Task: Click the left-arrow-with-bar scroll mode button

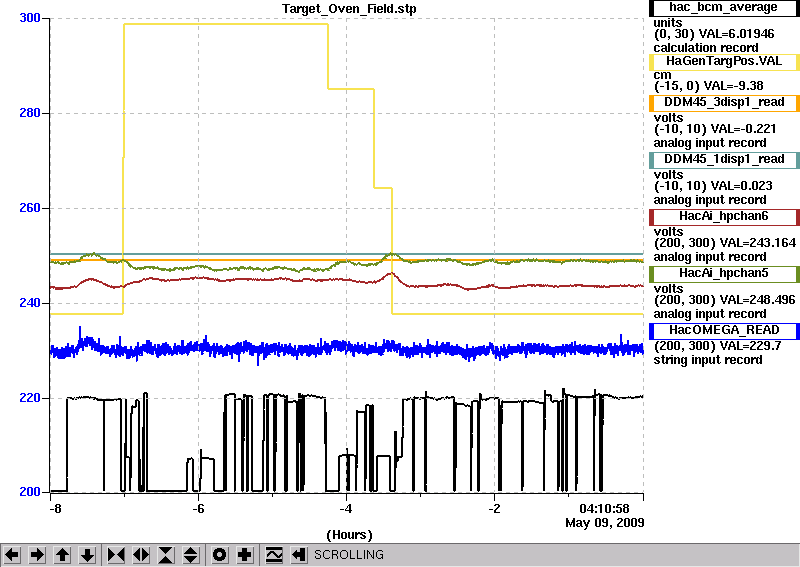Action: pyautogui.click(x=299, y=555)
